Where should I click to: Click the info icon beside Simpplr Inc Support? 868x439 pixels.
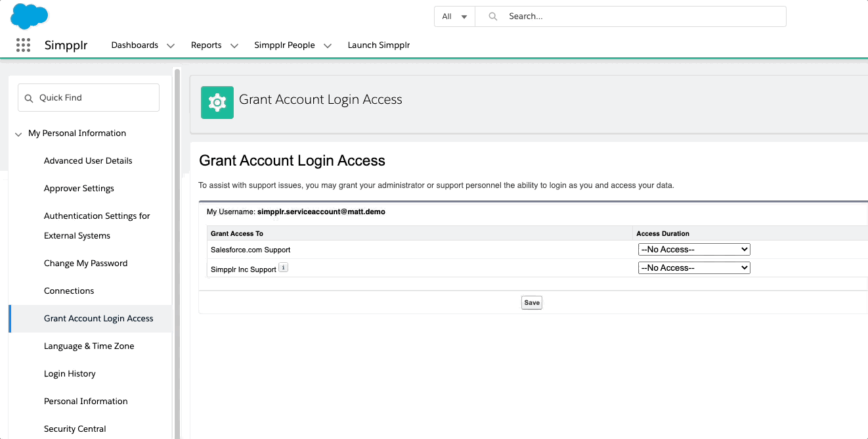tap(284, 267)
